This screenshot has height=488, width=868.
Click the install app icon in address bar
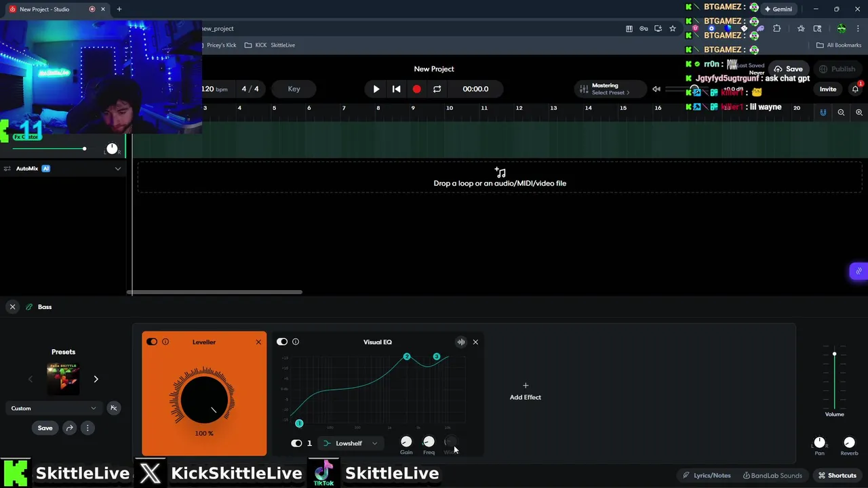pos(658,28)
